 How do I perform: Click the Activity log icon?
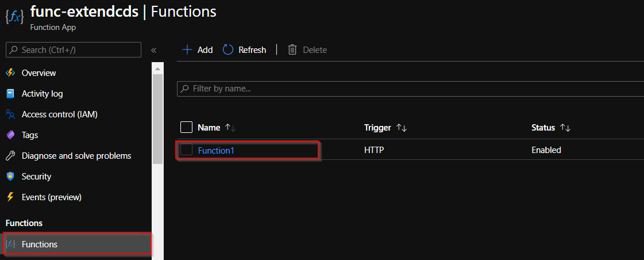coord(10,94)
